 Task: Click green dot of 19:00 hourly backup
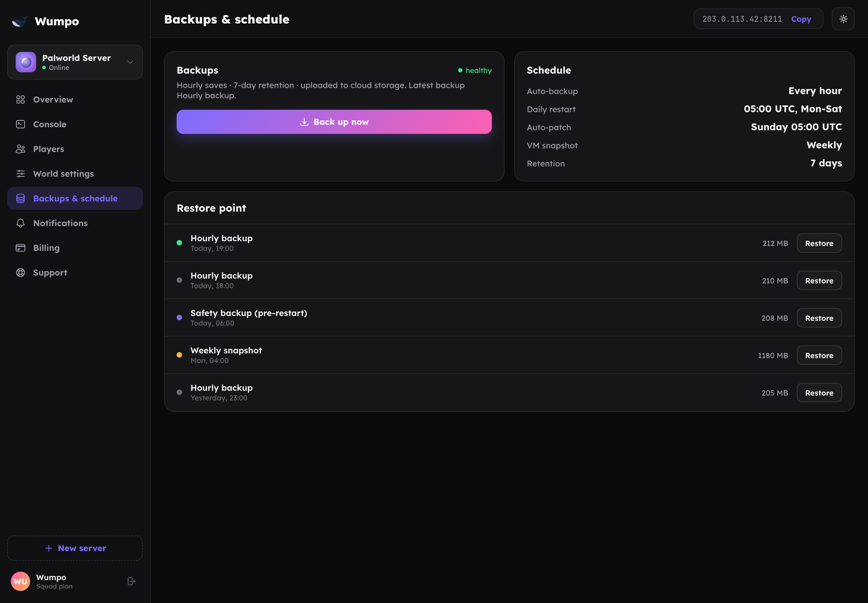(x=179, y=243)
